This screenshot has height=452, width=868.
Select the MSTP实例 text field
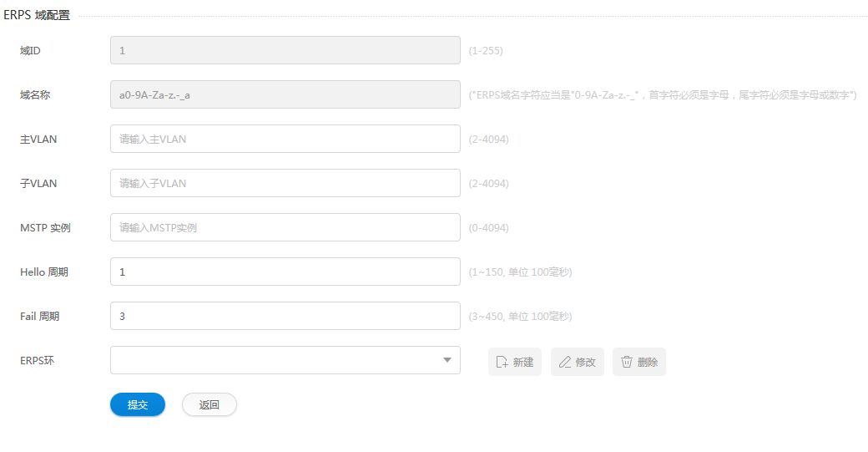click(x=285, y=227)
